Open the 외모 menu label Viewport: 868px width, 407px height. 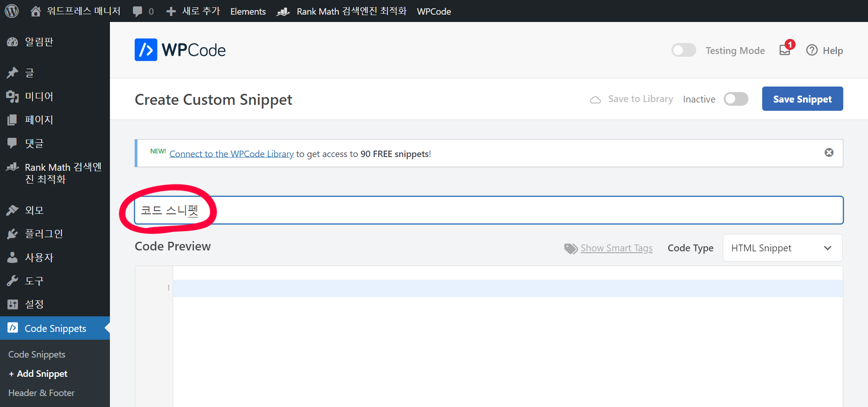[x=34, y=210]
